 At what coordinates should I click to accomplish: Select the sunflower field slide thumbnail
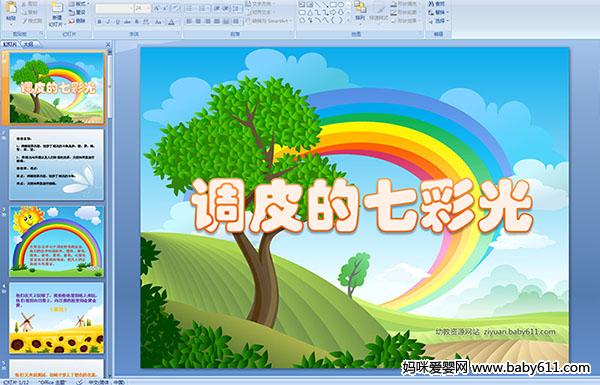coord(57,318)
